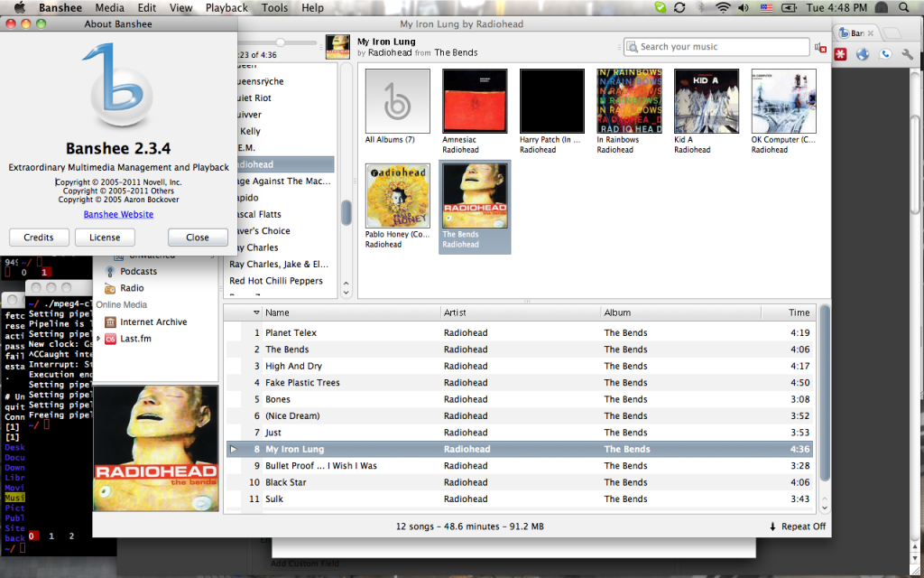Select the In Rainbows album cover
Viewport: 924px width, 578px height.
(629, 101)
